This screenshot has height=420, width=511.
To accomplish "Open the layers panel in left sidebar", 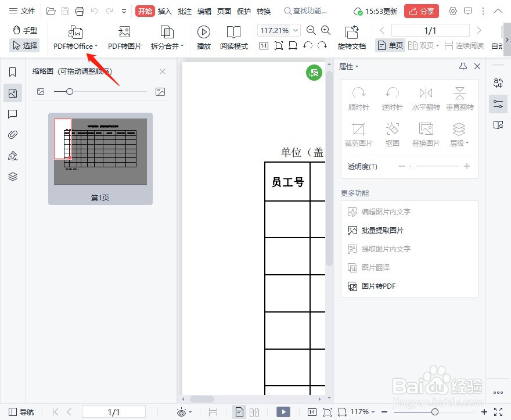I will tap(12, 177).
